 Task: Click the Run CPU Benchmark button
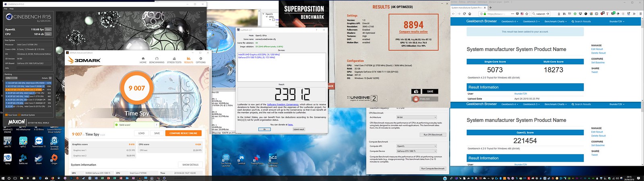pyautogui.click(x=433, y=135)
